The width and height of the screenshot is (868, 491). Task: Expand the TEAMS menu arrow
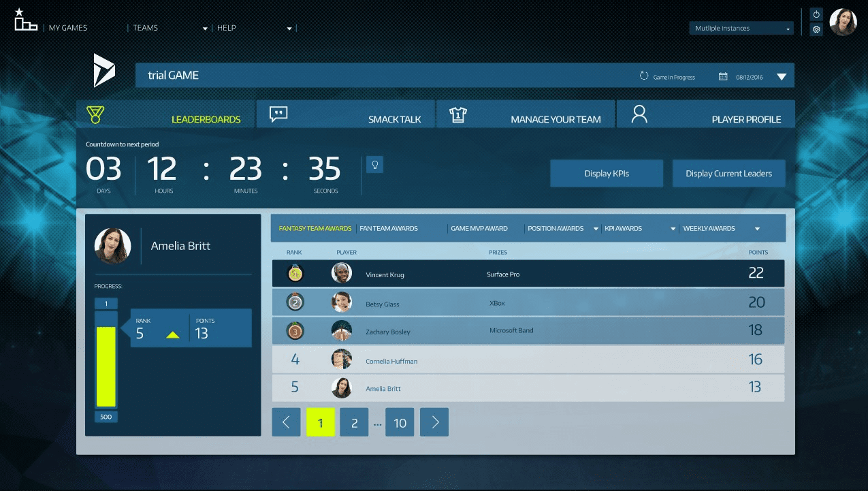[205, 29]
